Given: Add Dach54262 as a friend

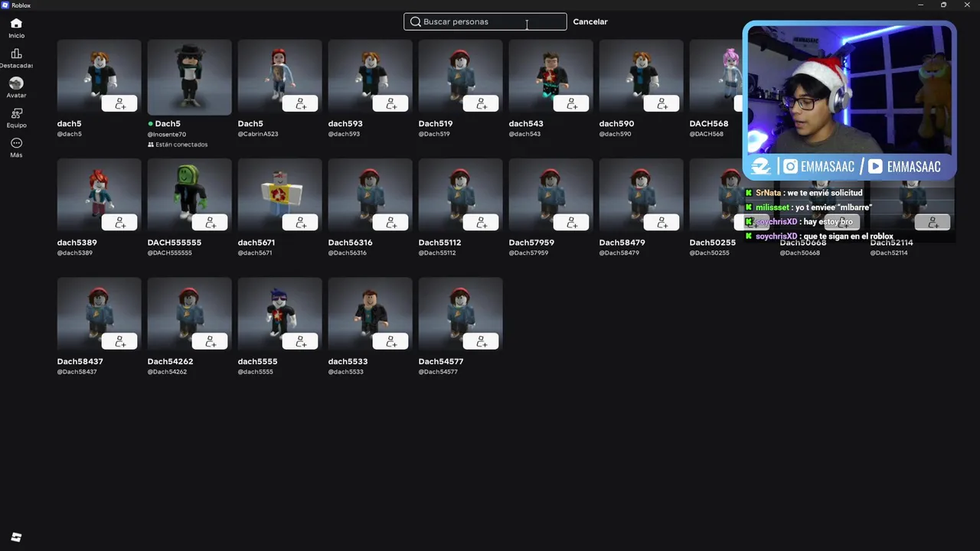Looking at the screenshot, I should 210,341.
